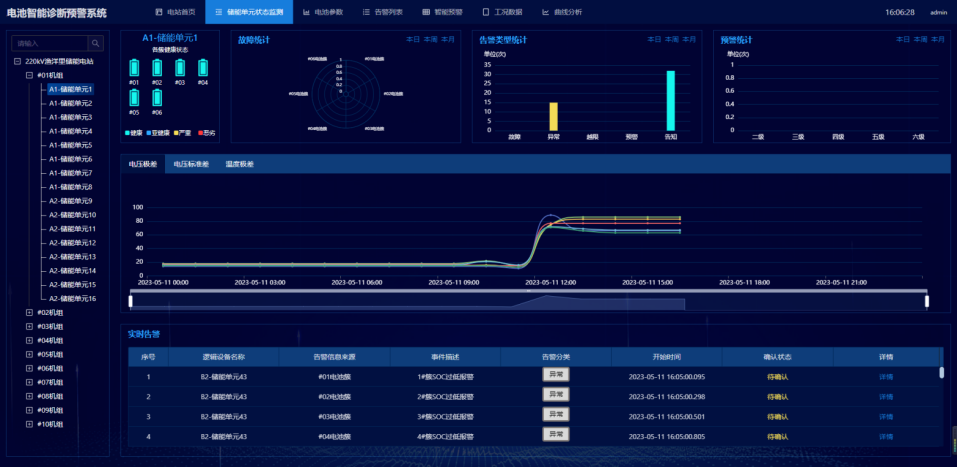The height and width of the screenshot is (467, 957).
Task: Select battery cluster #04 icon
Action: pyautogui.click(x=203, y=68)
